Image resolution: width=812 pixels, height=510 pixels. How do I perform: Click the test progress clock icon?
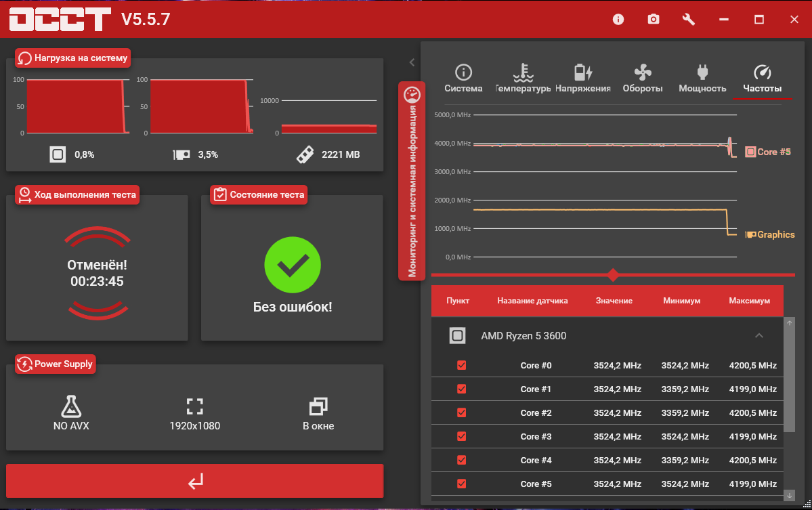pyautogui.click(x=24, y=194)
